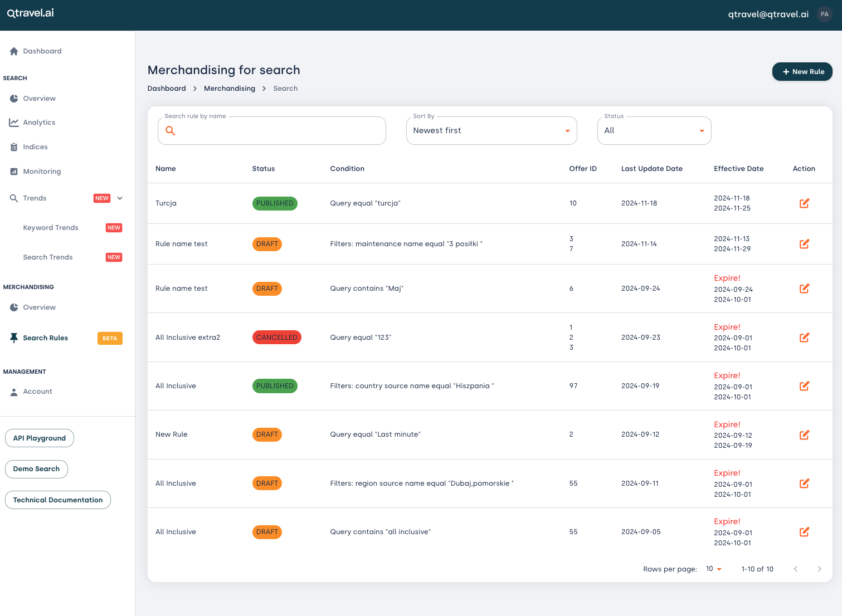The height and width of the screenshot is (616, 842).
Task: Click the Trends magnifier icon
Action: (x=14, y=198)
